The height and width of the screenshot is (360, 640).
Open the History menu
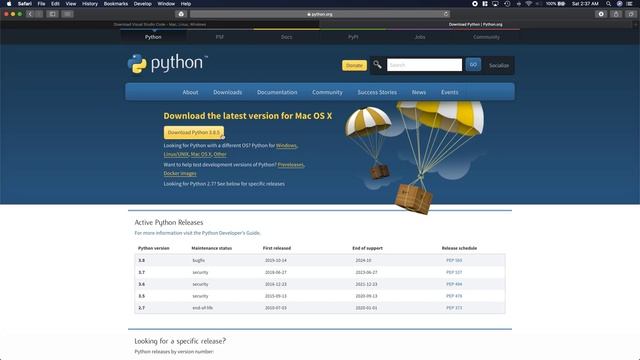point(90,4)
